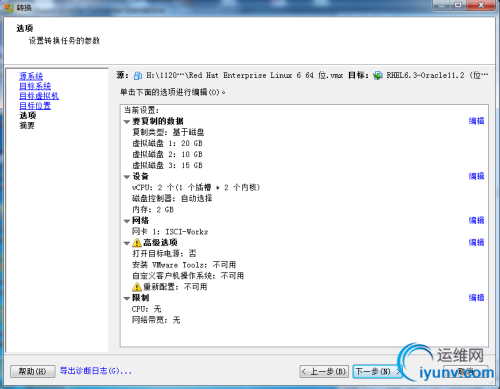Click the 当前设置 heading
The width and height of the screenshot is (500, 389).
(x=142, y=110)
